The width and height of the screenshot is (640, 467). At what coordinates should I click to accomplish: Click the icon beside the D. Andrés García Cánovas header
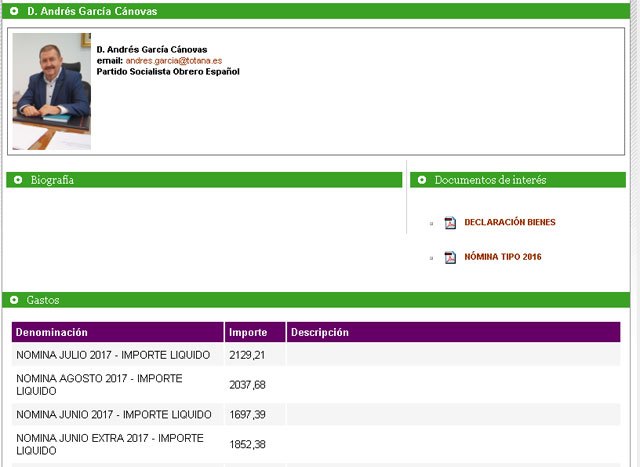pos(14,11)
